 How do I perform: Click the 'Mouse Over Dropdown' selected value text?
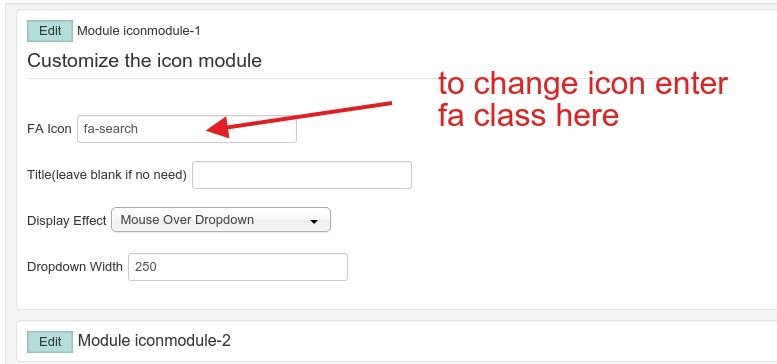187,220
